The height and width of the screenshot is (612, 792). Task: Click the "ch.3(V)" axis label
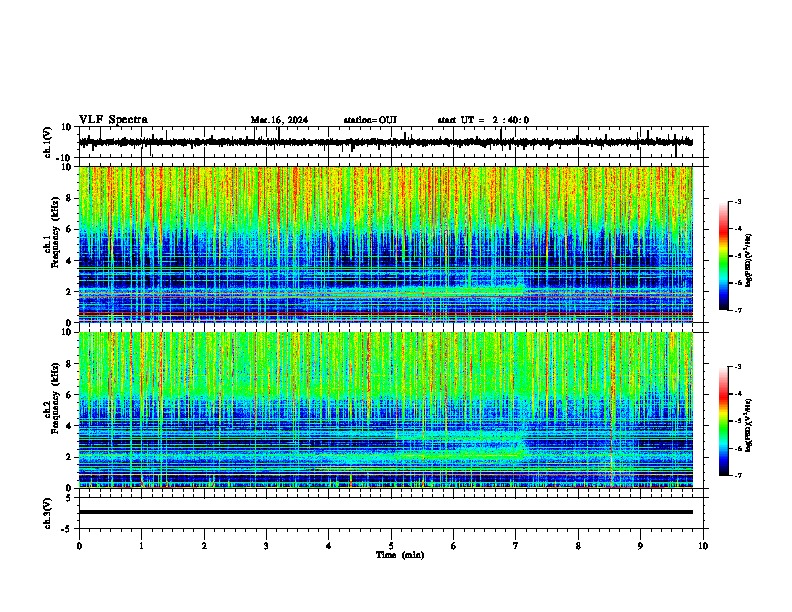pos(48,513)
